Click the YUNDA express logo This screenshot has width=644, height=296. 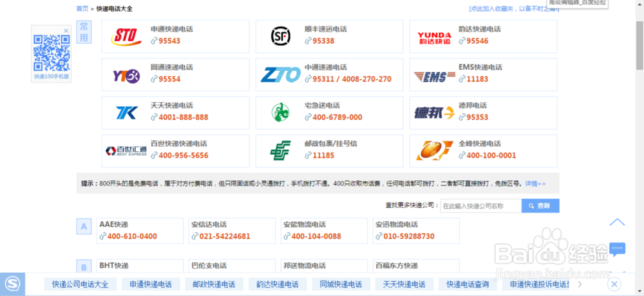tap(433, 38)
